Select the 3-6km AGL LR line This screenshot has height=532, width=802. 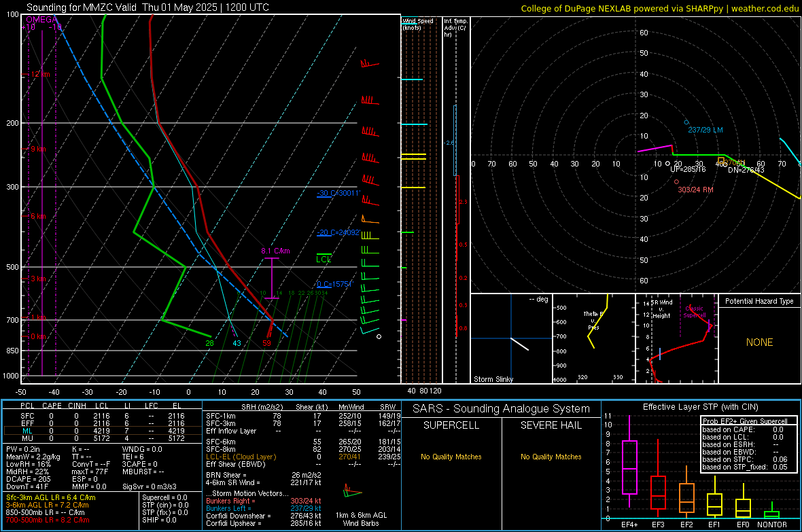(47, 505)
